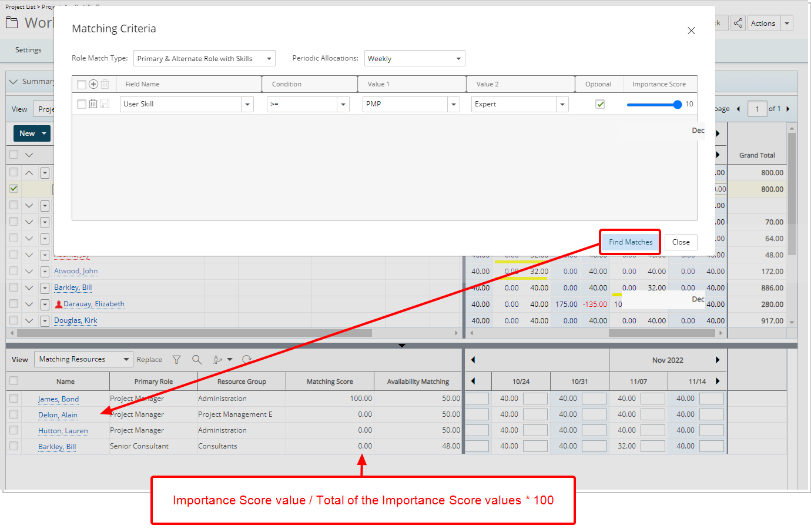This screenshot has height=532, width=811.
Task: Sort by Matching Score column header
Action: click(x=330, y=382)
